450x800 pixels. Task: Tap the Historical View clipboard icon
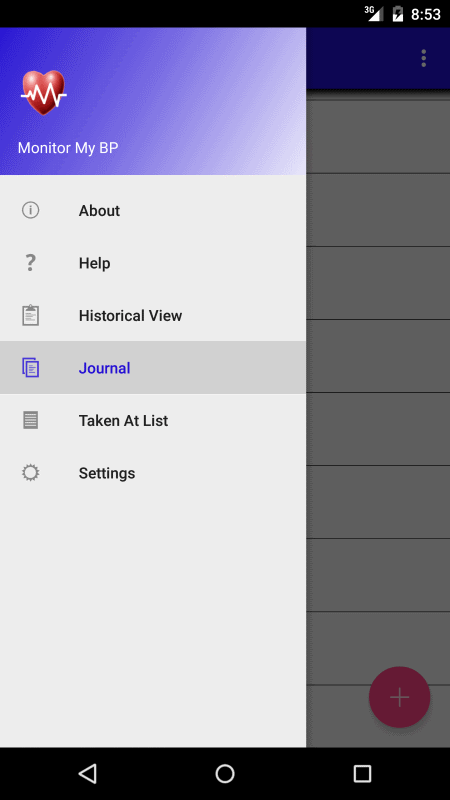[31, 315]
